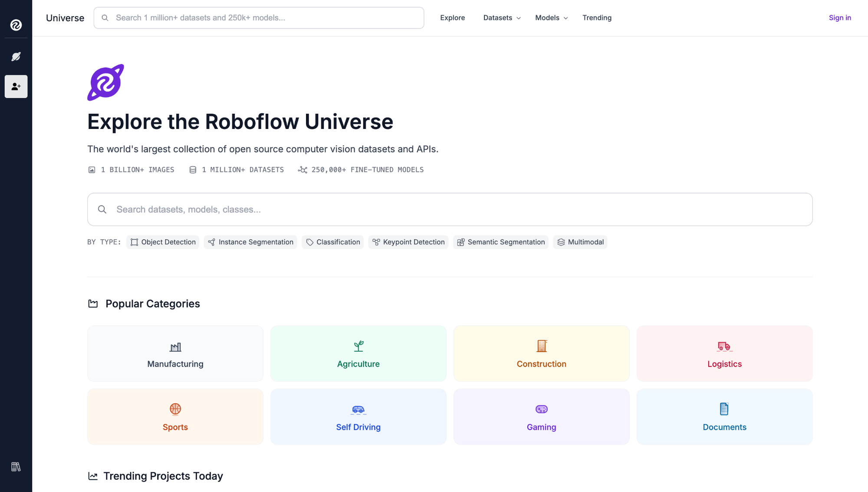This screenshot has height=492, width=868.
Task: Expand the Models dropdown menu
Action: tap(551, 18)
